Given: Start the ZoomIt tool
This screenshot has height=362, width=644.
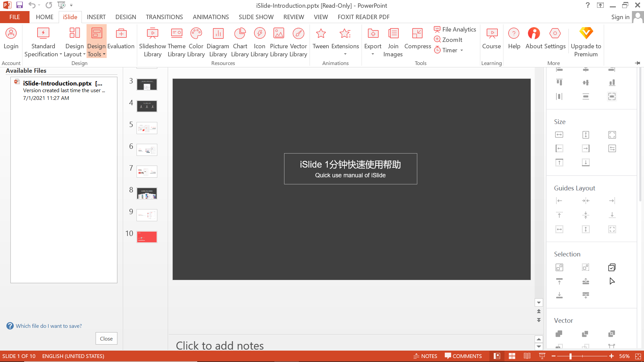Looking at the screenshot, I should [448, 40].
